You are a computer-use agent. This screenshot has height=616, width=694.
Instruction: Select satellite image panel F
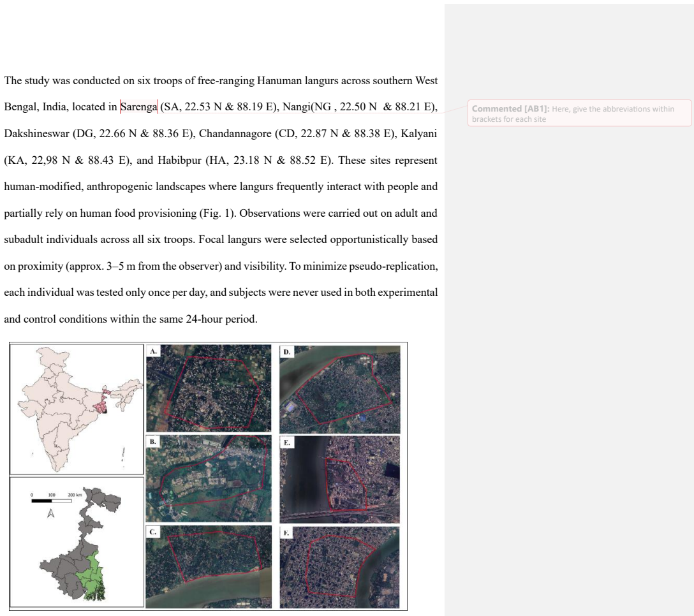340,568
